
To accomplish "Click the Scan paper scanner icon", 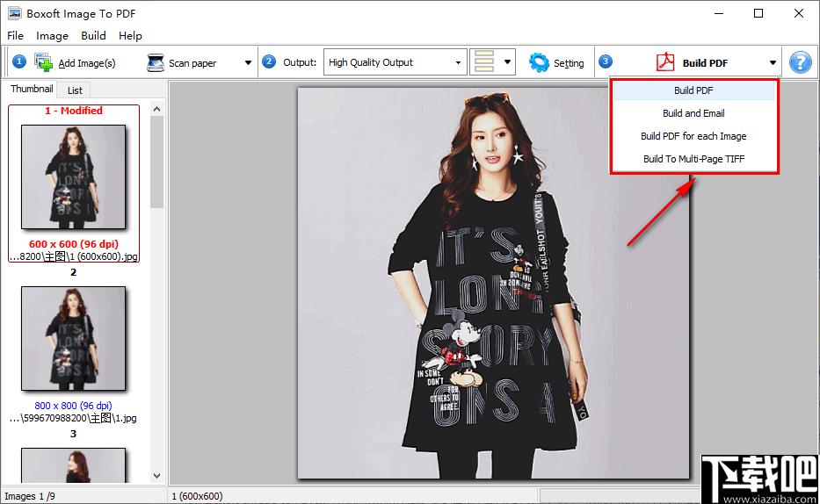I will click(x=156, y=62).
